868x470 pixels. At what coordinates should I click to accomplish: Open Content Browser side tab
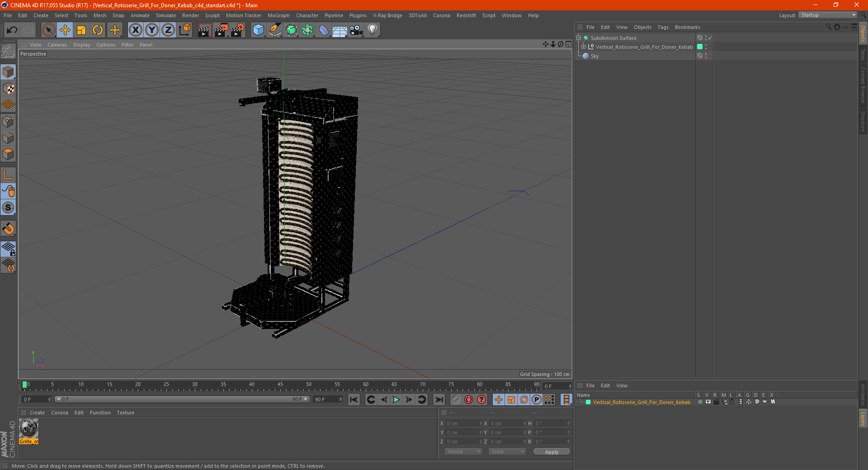pyautogui.click(x=863, y=85)
